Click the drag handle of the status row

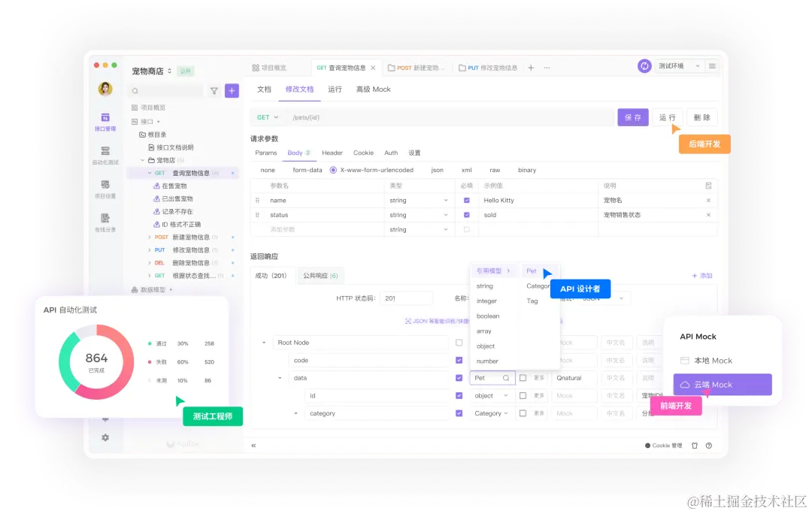(257, 215)
